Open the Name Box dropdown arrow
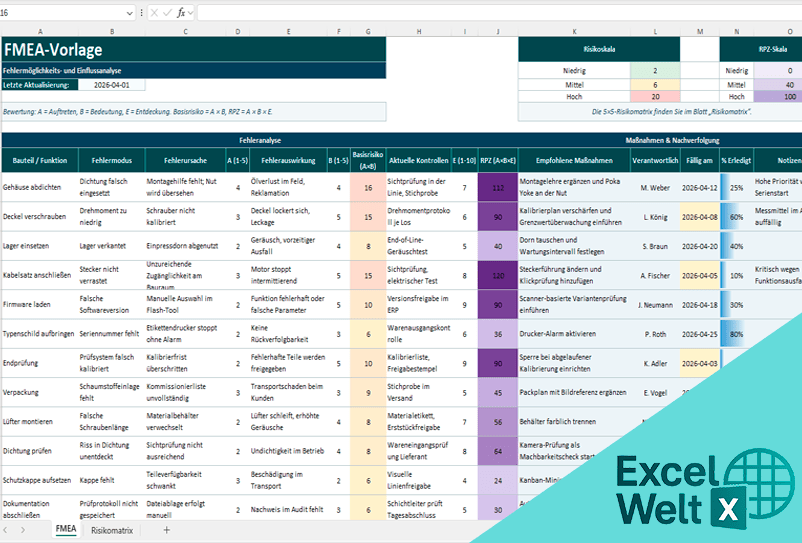Image resolution: width=802 pixels, height=543 pixels. pos(129,13)
